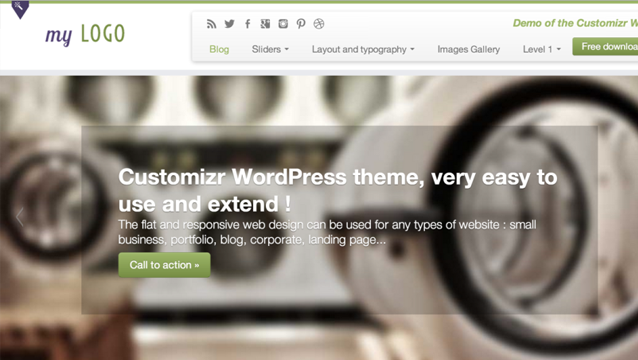Click the 'flat and responsive web design' description
This screenshot has width=638, height=360.
pos(327,232)
